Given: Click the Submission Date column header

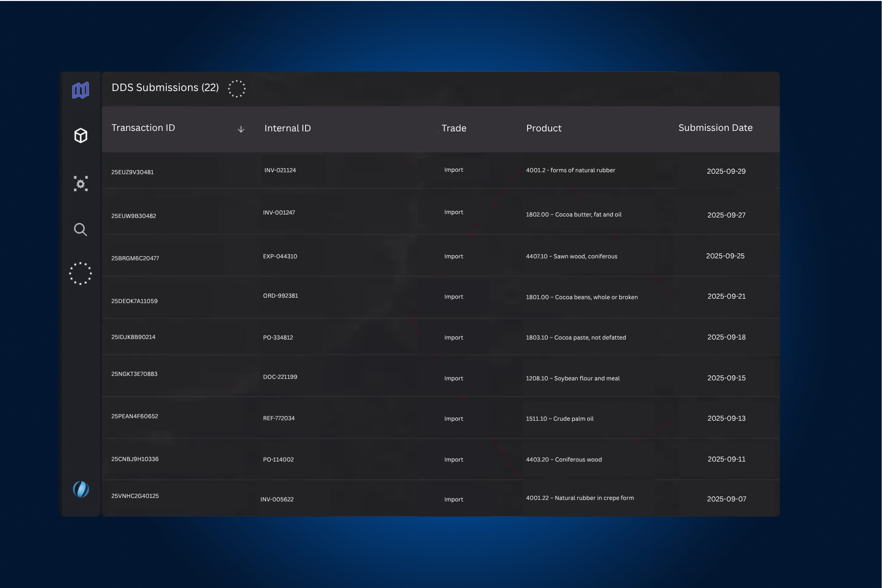Looking at the screenshot, I should [x=715, y=128].
